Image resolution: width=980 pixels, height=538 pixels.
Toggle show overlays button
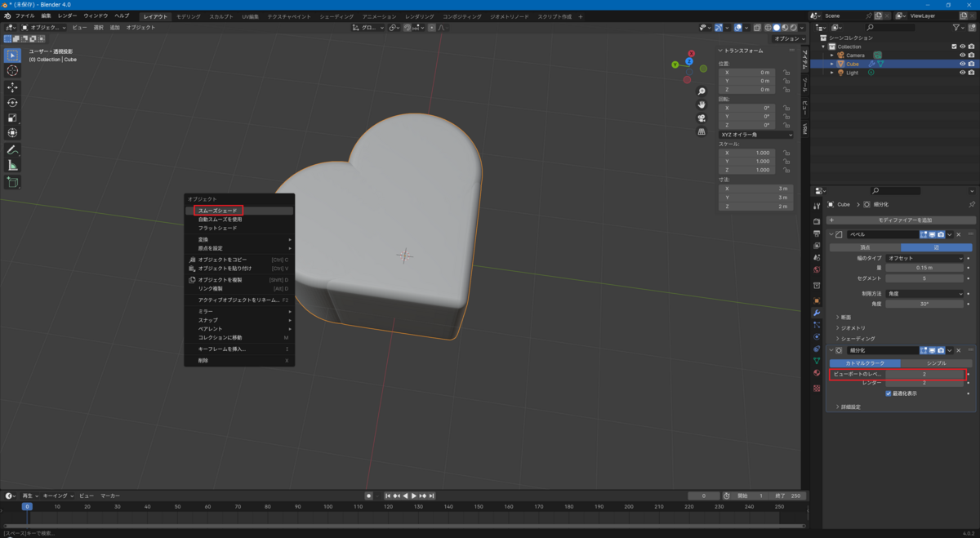click(x=737, y=27)
